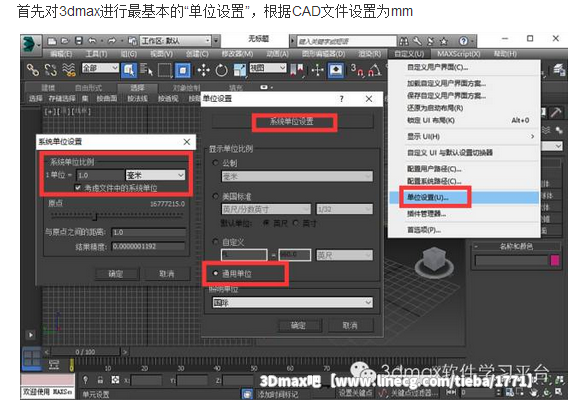The height and width of the screenshot is (400, 572).
Task: Open the Utilities hammer panel icon
Action: tap(556, 113)
